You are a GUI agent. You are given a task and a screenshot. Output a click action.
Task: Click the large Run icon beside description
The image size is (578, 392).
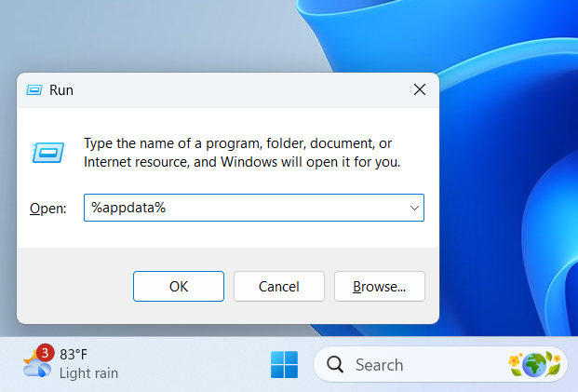47,153
